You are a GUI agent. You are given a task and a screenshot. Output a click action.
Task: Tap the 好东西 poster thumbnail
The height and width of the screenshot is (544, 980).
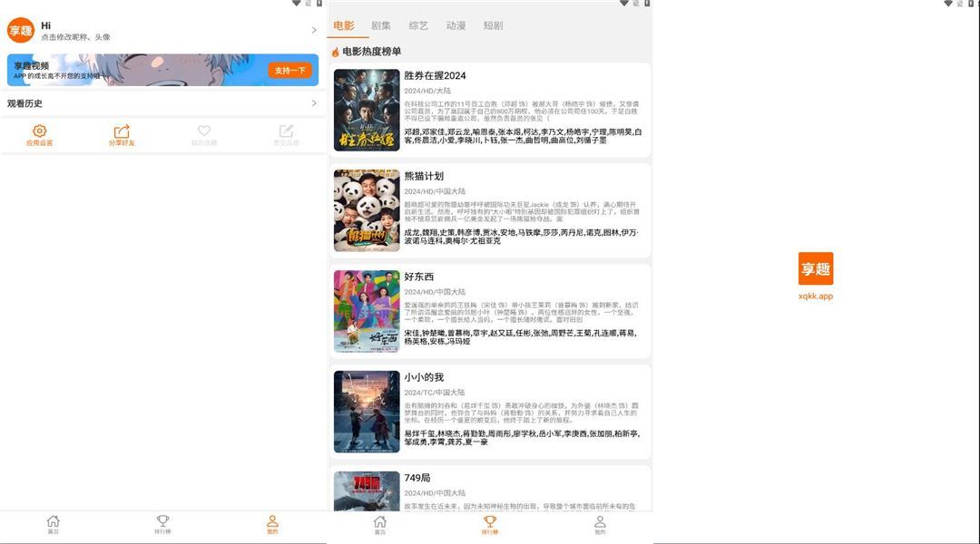point(367,311)
